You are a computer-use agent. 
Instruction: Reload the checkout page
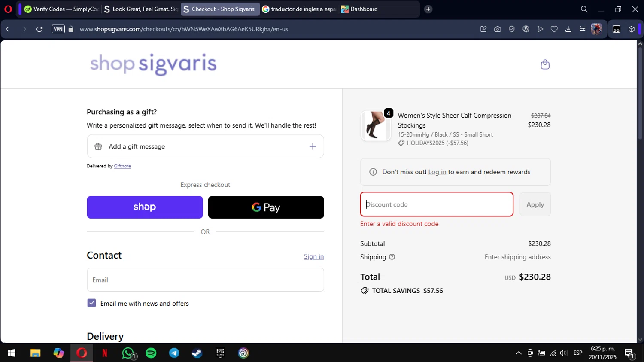pyautogui.click(x=39, y=29)
